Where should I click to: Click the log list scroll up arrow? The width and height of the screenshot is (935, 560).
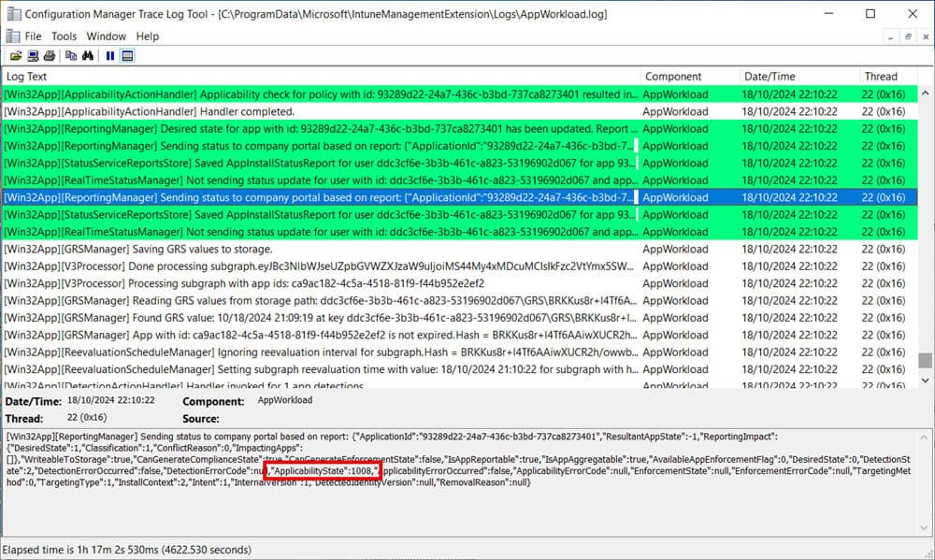click(x=925, y=93)
